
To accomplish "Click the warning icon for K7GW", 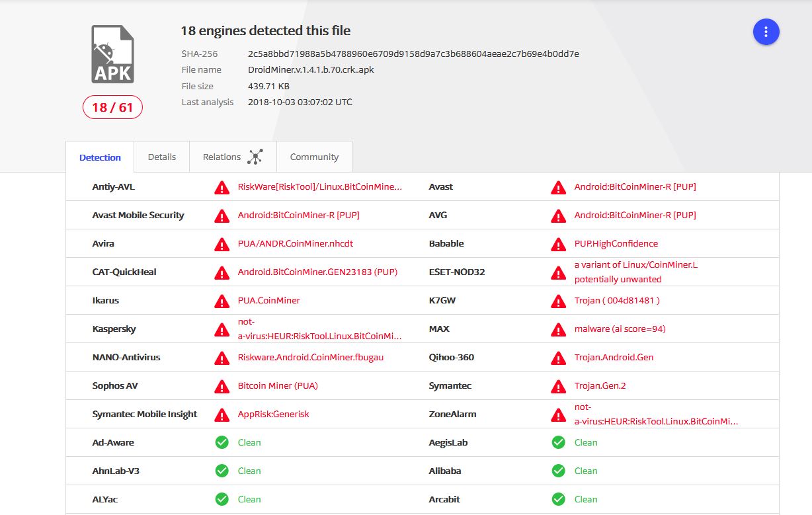I will [x=559, y=301].
